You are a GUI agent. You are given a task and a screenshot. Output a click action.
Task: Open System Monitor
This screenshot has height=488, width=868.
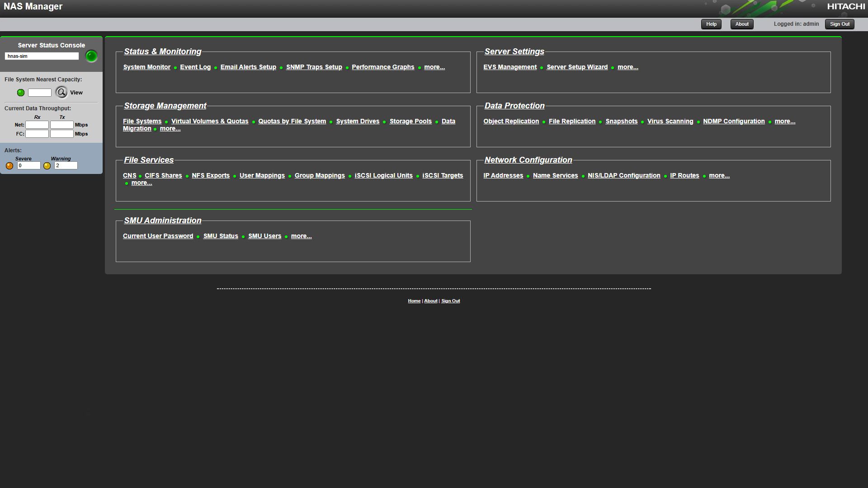146,67
